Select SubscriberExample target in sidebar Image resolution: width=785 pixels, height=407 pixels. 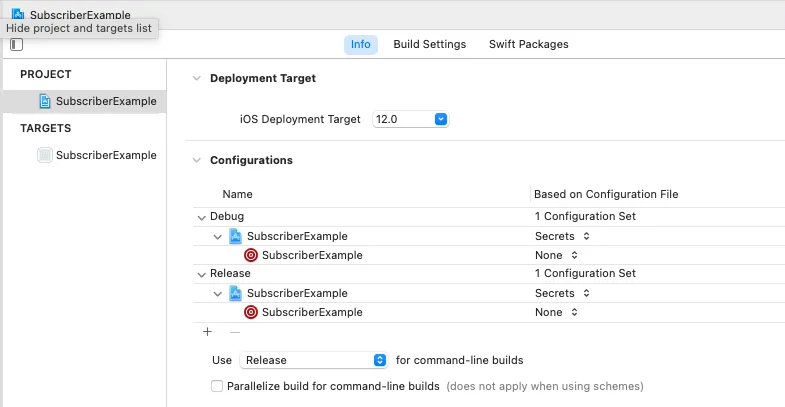tap(97, 155)
